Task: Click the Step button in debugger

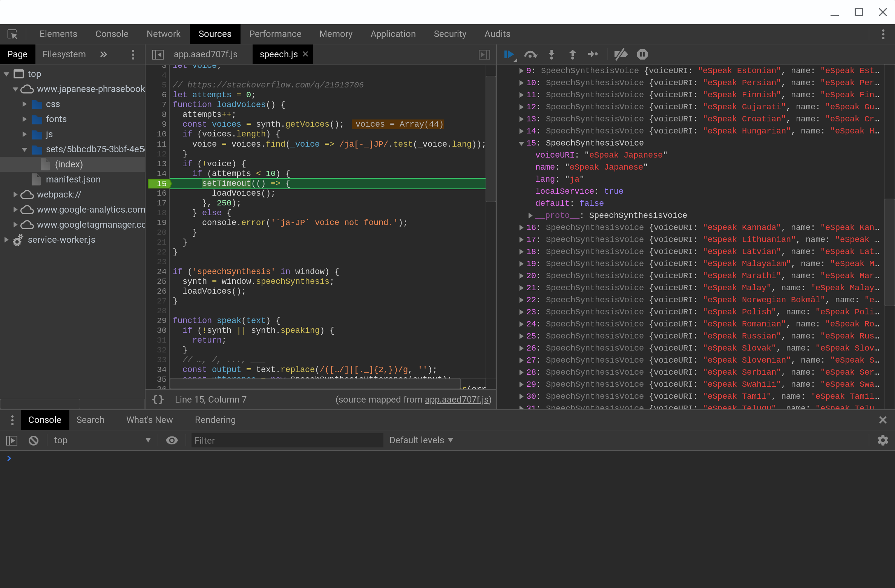Action: pyautogui.click(x=593, y=55)
